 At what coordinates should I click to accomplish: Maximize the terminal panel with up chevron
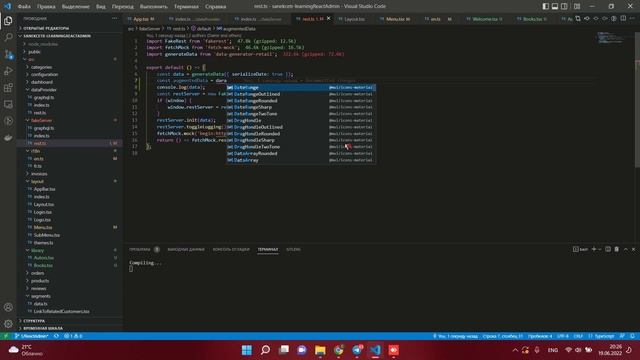pos(626,249)
